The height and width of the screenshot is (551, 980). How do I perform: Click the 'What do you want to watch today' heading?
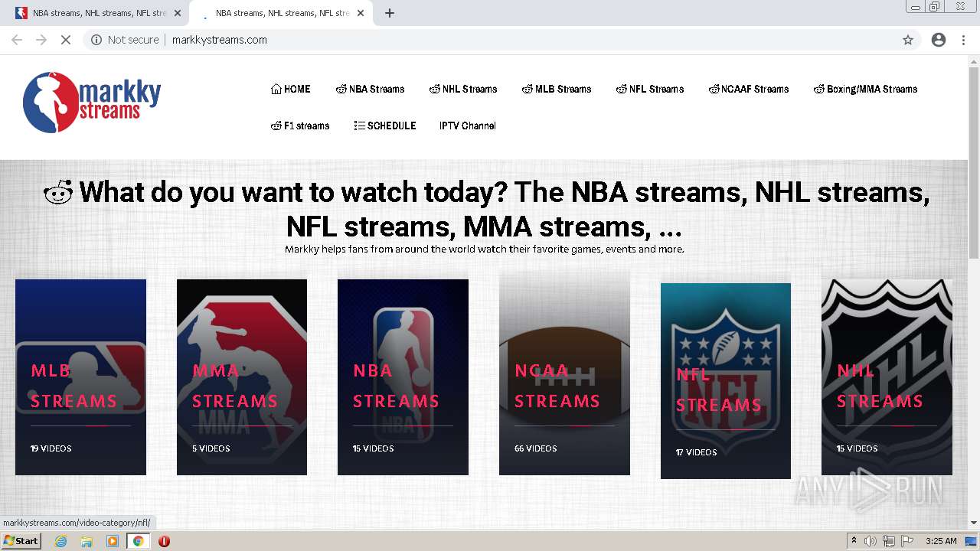(x=486, y=209)
